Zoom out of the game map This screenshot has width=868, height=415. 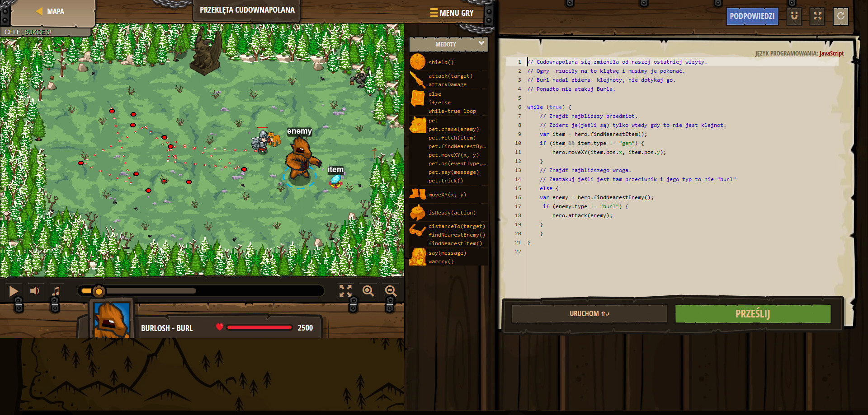pos(391,291)
